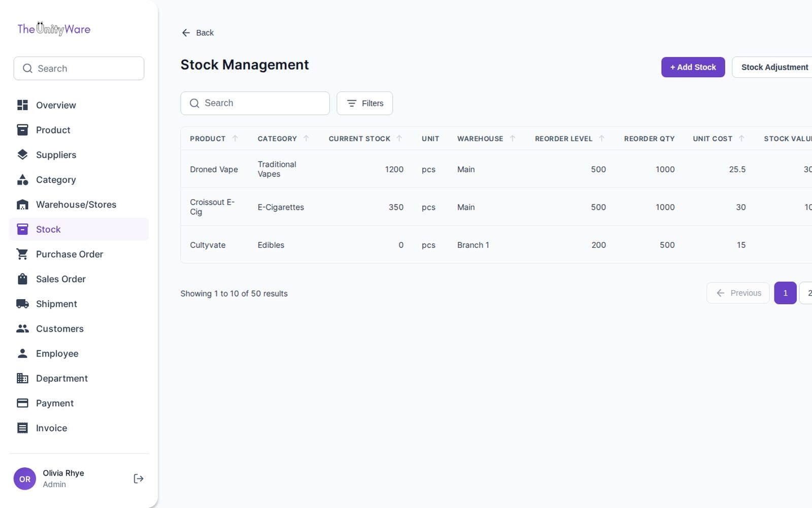812x508 pixels.
Task: Sort by the Product column arrow
Action: pos(235,138)
